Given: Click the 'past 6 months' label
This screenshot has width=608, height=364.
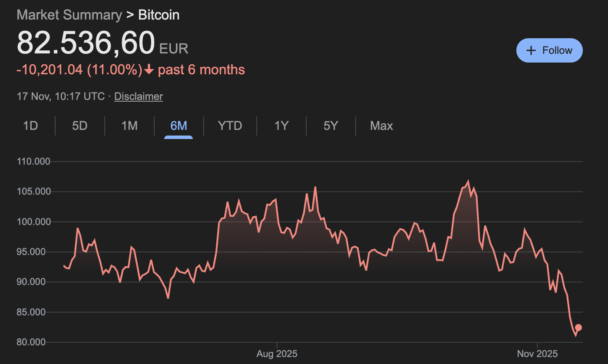Looking at the screenshot, I should pos(202,69).
